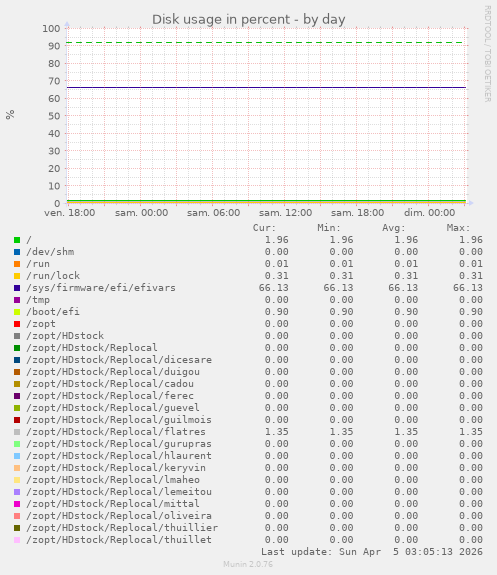Click the yellow swatch beside /run/lock
The image size is (497, 575).
point(17,276)
